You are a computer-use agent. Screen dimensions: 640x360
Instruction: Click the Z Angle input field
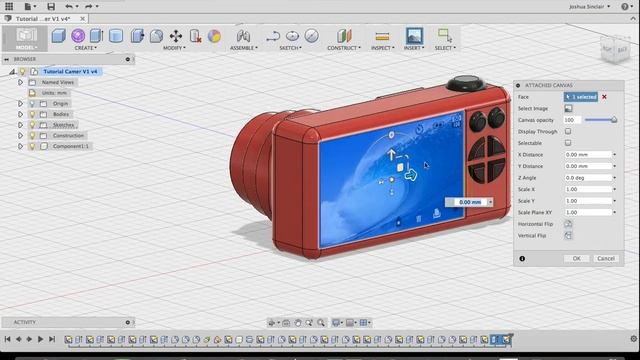[588, 178]
